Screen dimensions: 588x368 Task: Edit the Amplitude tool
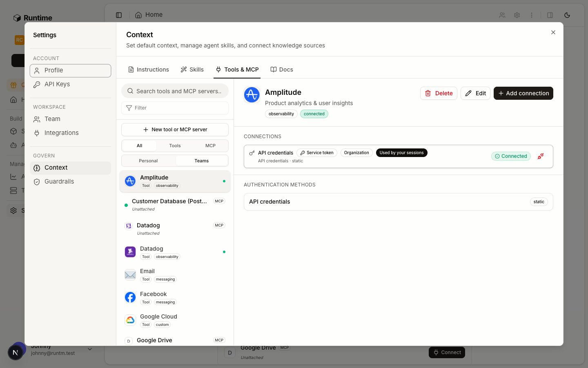click(x=475, y=93)
